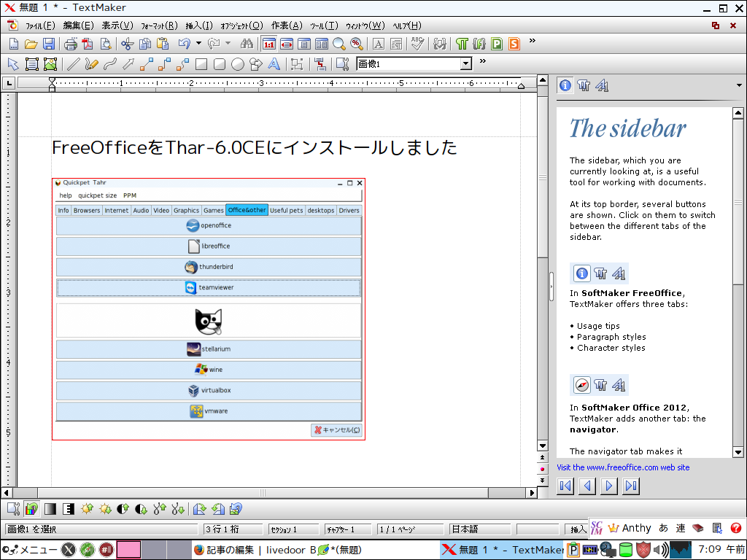This screenshot has height=560, width=747.
Task: Open the object name dropdown showing 画像1
Action: click(466, 64)
